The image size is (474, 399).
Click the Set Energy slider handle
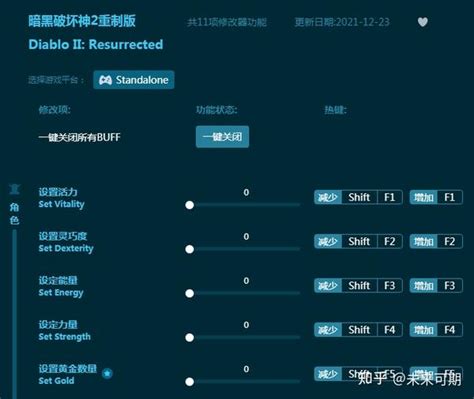[x=190, y=293]
